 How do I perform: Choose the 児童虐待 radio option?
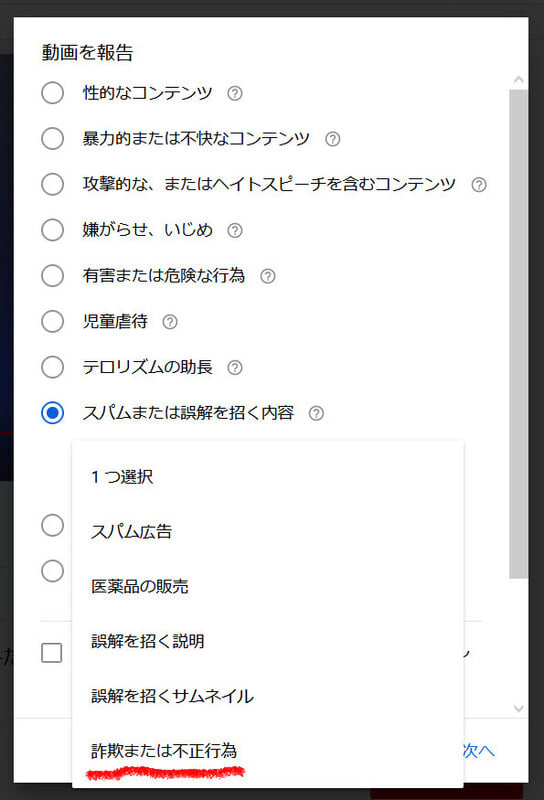tap(53, 321)
